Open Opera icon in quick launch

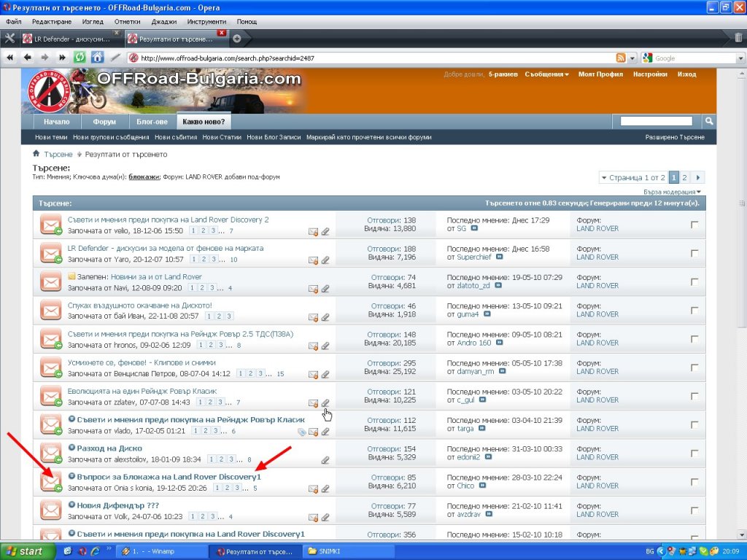click(82, 551)
